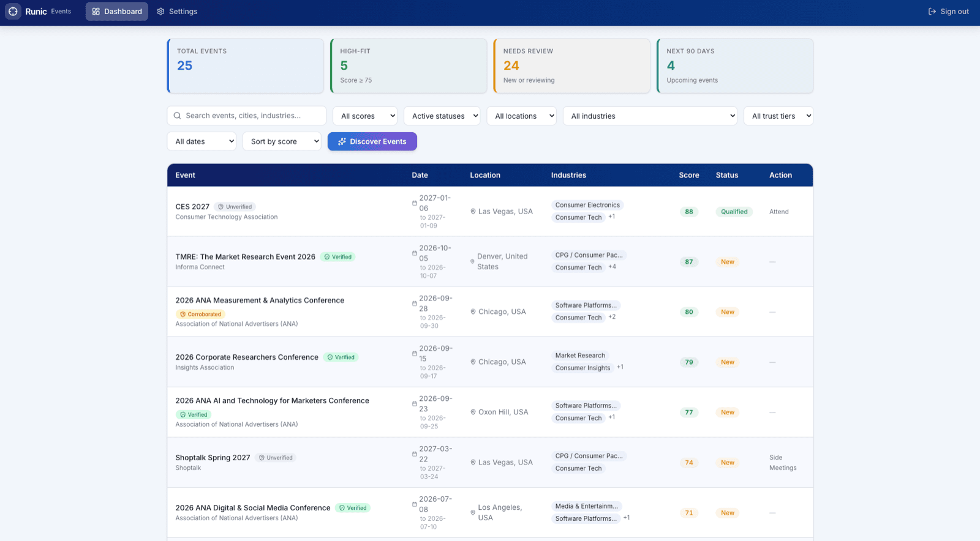Click the search magnifier icon
The image size is (980, 541).
[177, 116]
